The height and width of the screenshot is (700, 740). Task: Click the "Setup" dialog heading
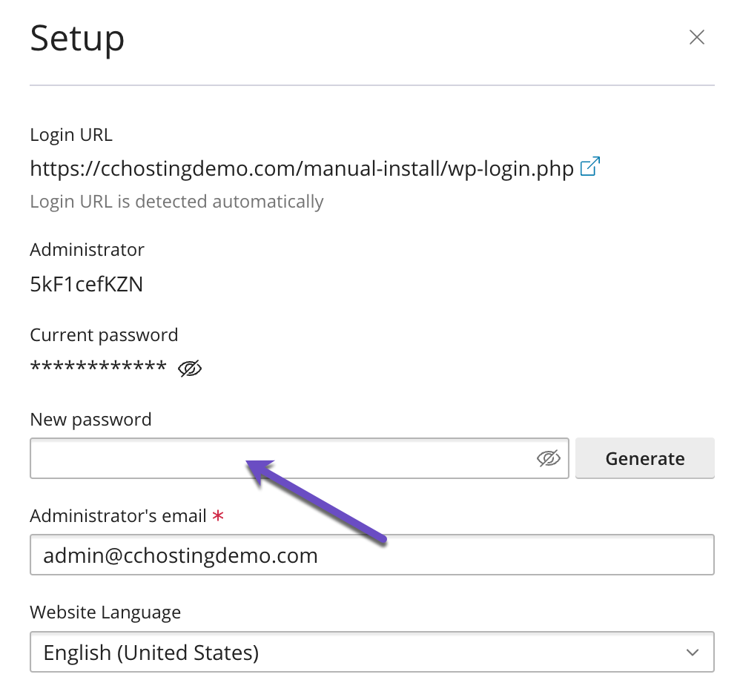(x=77, y=39)
